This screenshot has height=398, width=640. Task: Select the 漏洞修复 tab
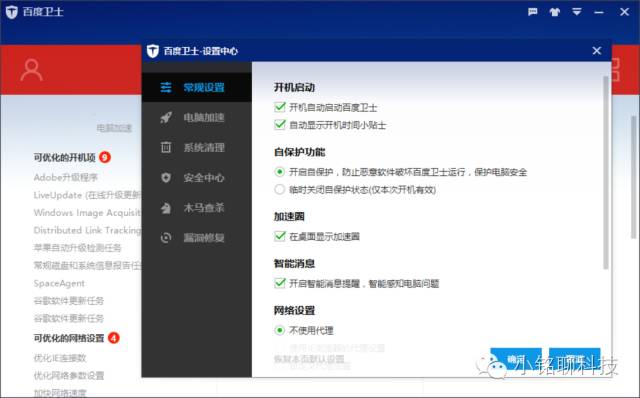197,238
